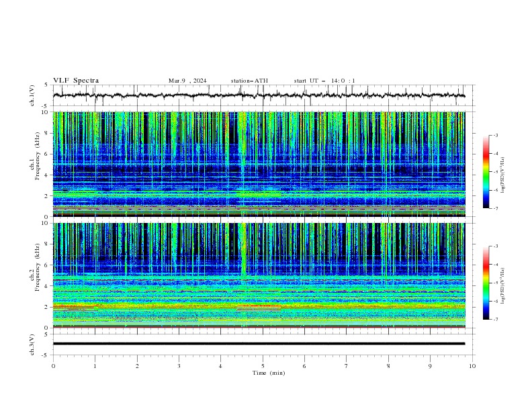
Task: Pick the ch.1 PSD color scale bar
Action: pyautogui.click(x=486, y=172)
